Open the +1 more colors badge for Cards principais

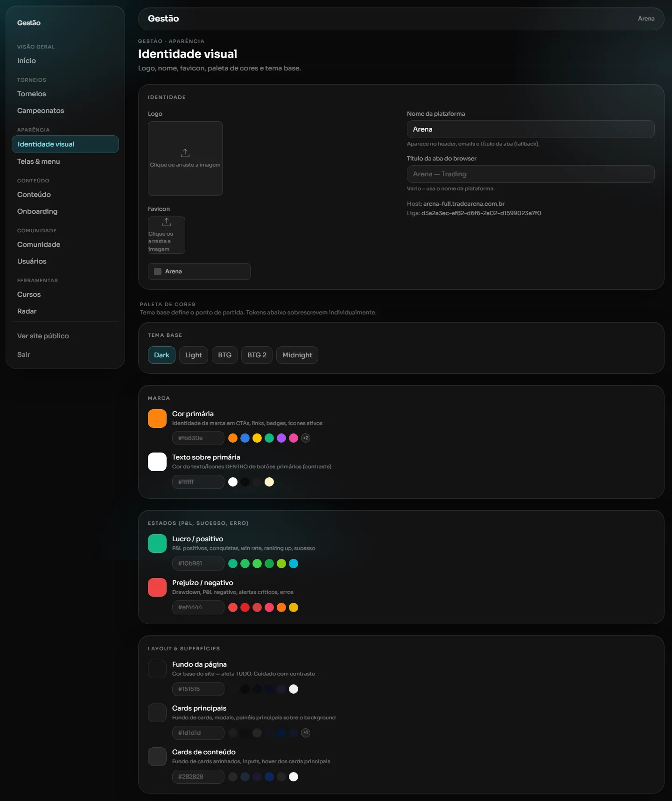(306, 733)
